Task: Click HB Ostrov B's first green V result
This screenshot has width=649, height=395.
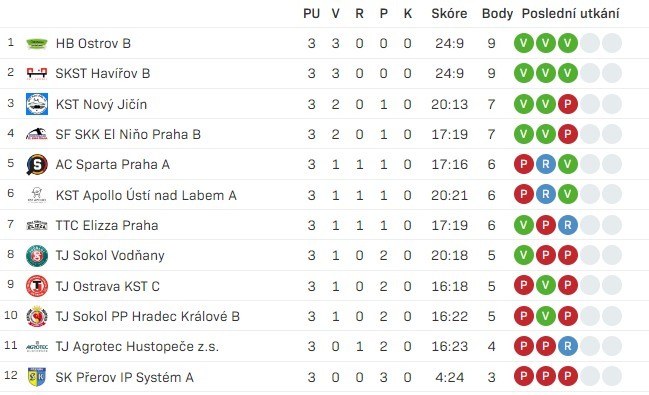Action: tap(524, 43)
